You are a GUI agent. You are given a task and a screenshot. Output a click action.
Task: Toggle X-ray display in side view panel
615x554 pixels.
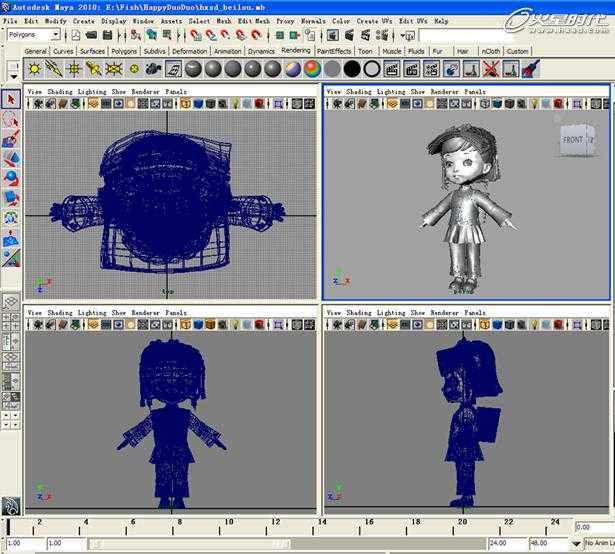coord(596,325)
